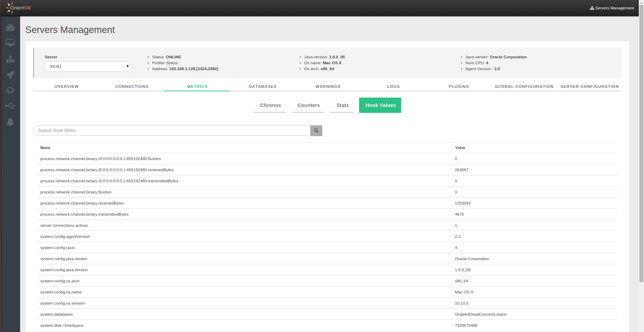Viewport: 644px width, 332px height.
Task: Click the OrientDB logo
Action: 18,8
